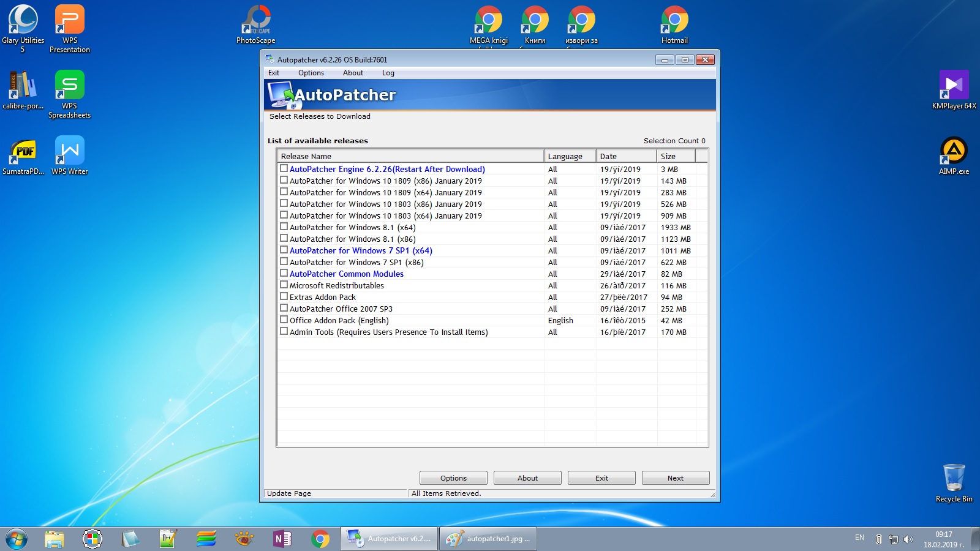Click the 1933 MB size cell
Screen dimensions: 980x551
[x=676, y=227]
